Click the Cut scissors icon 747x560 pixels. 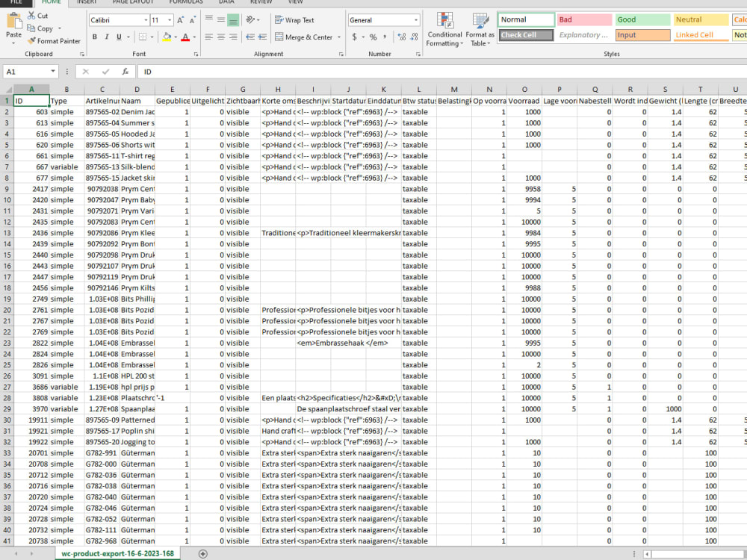[31, 16]
